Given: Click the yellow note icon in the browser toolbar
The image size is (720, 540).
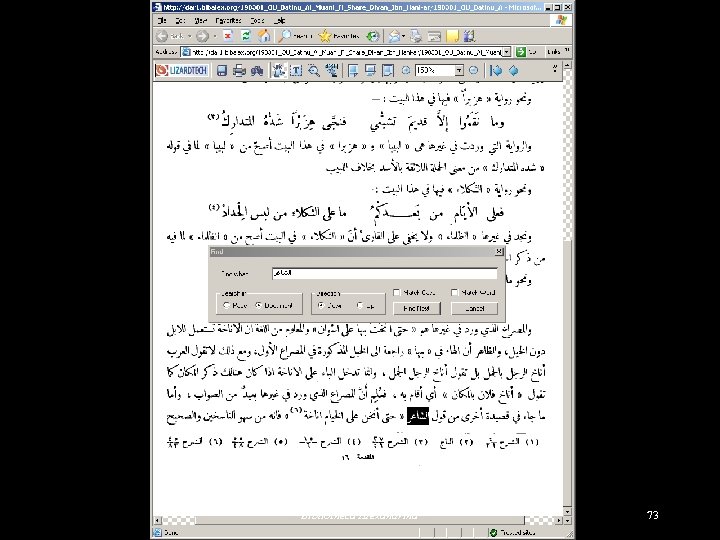Looking at the screenshot, I should click(x=453, y=36).
